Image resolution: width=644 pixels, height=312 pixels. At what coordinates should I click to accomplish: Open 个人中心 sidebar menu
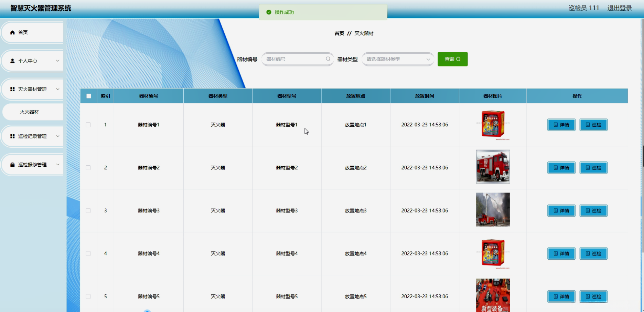[x=32, y=61]
